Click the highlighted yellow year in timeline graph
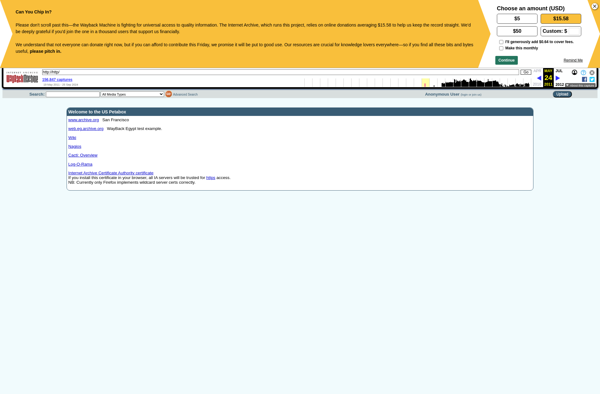Image resolution: width=600 pixels, height=394 pixels. [x=426, y=83]
